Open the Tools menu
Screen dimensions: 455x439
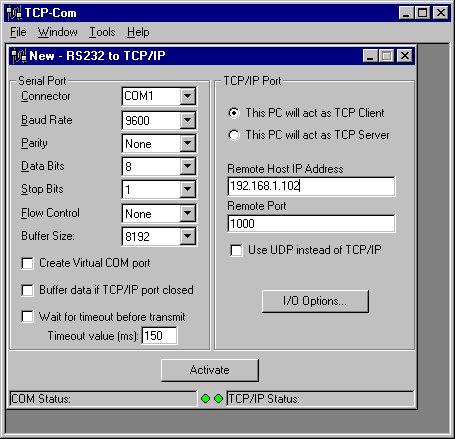pos(102,32)
